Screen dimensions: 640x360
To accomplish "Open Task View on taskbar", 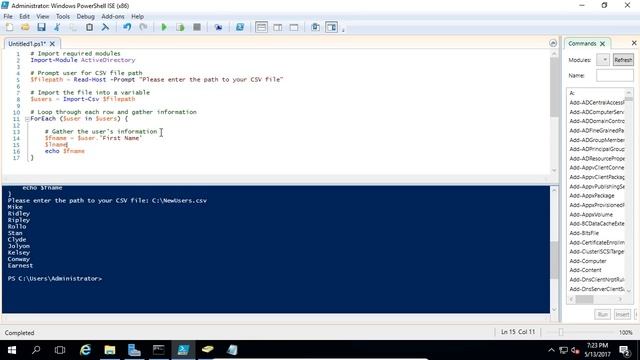I will (60, 350).
